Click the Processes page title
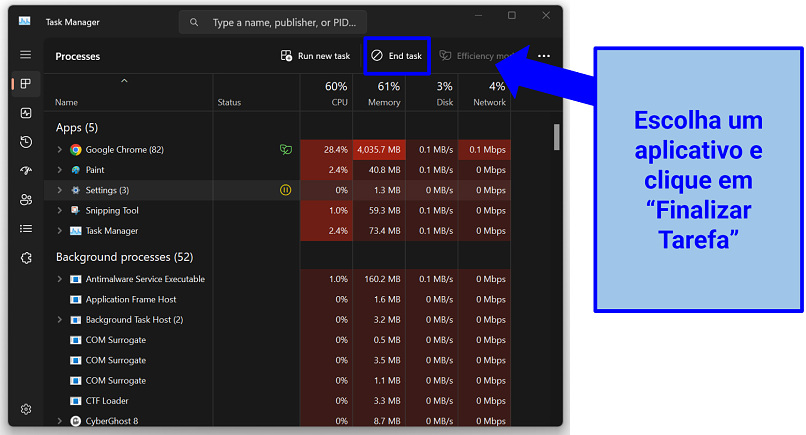Screen dimensions: 806x435 [x=78, y=56]
